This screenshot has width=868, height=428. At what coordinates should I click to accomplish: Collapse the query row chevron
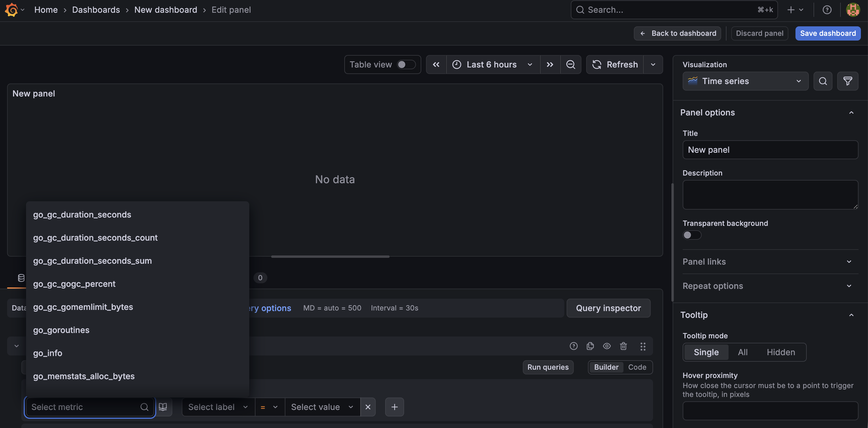[17, 346]
